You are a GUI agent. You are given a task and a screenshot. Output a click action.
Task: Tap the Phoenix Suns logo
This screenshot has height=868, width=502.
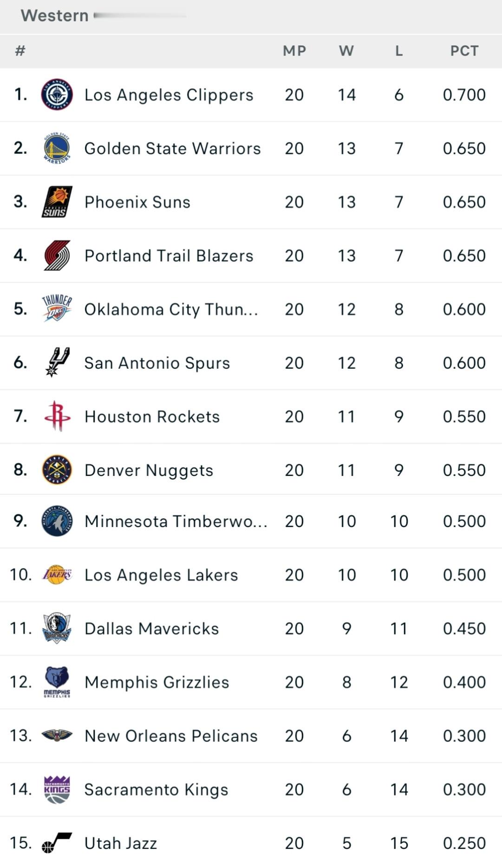coord(57,202)
